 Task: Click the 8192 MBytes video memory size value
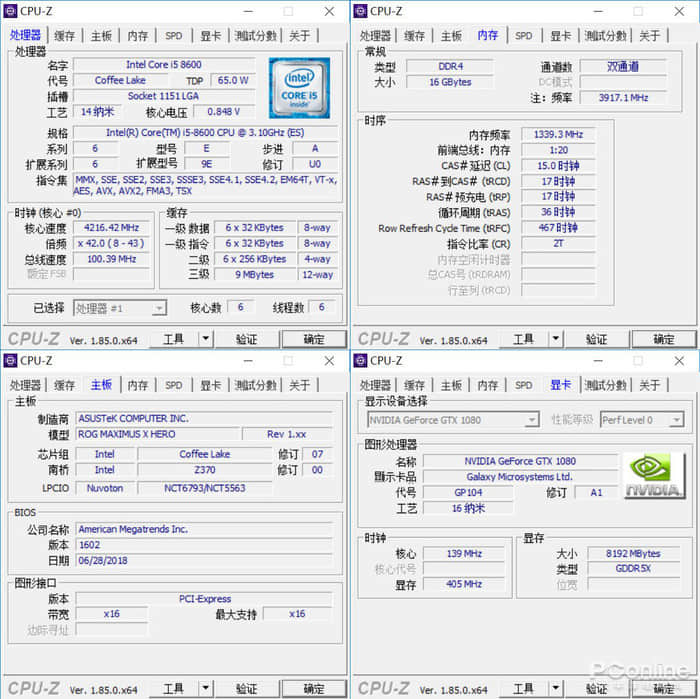click(x=633, y=554)
